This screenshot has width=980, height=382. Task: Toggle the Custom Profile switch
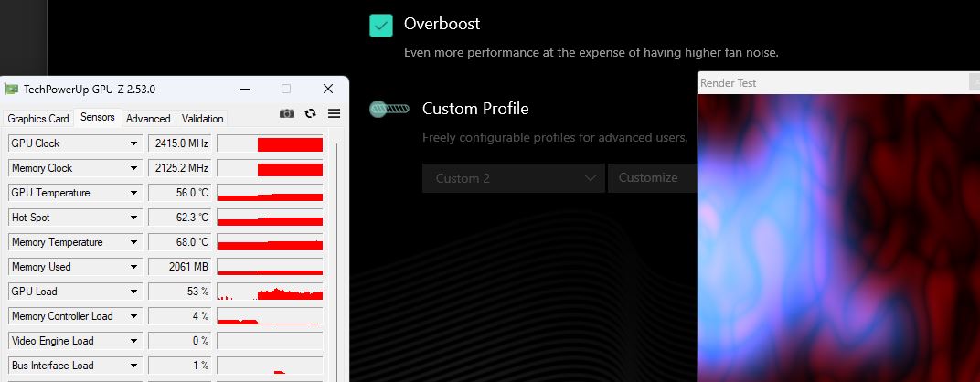(x=389, y=110)
